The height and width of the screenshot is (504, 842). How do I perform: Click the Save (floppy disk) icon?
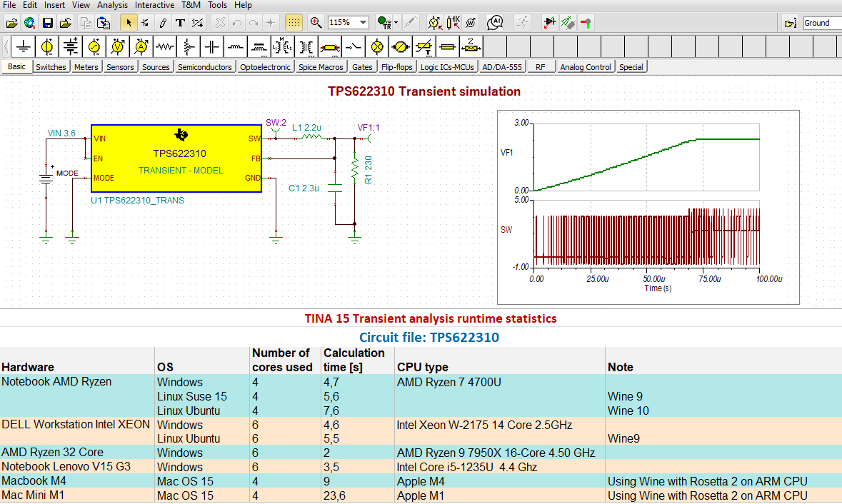tap(47, 23)
